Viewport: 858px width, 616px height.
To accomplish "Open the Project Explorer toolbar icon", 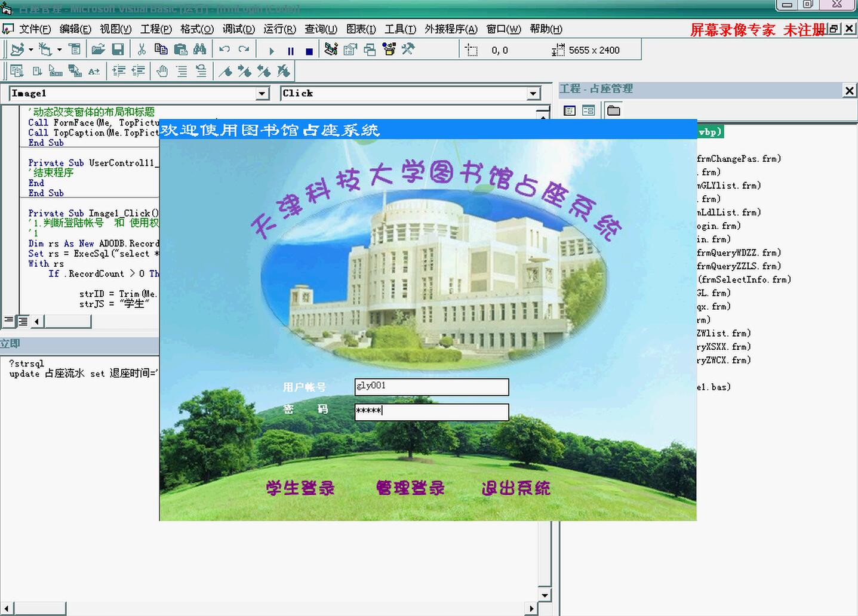I will coord(331,50).
